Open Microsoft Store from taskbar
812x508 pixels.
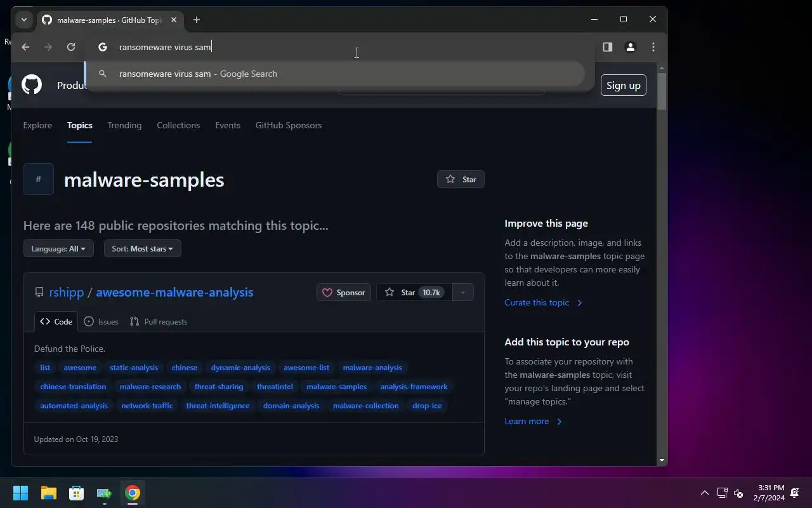(x=76, y=493)
